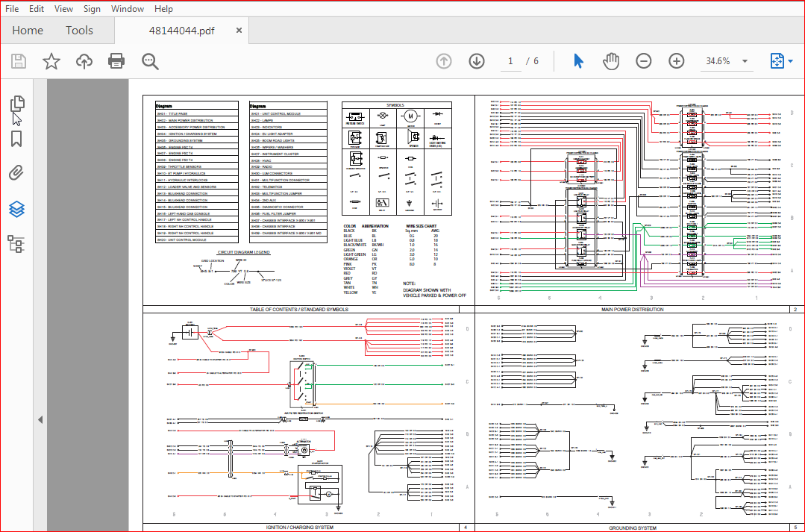Click the cloud upload share icon
Screen dimensions: 805x532
click(x=84, y=62)
